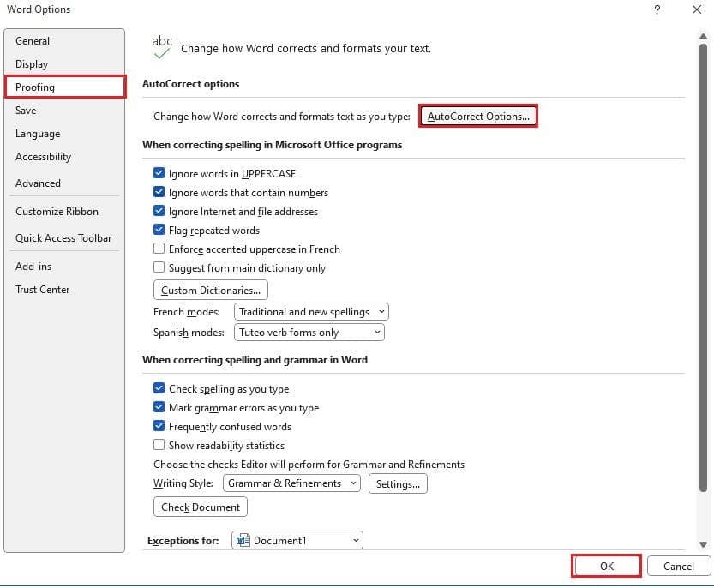Toggle Show readability statistics checkbox

pyautogui.click(x=159, y=445)
